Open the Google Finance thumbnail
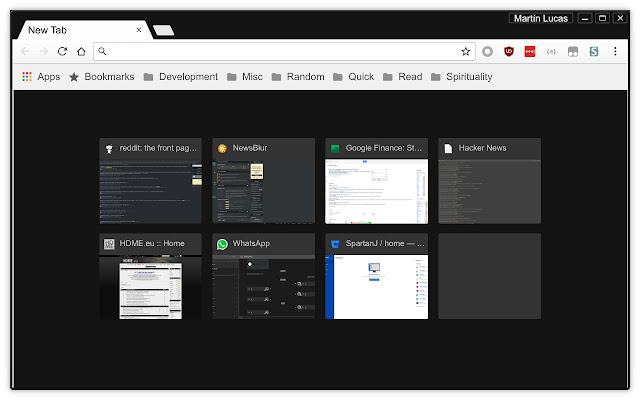Screen dimensions: 640x400 [377, 181]
